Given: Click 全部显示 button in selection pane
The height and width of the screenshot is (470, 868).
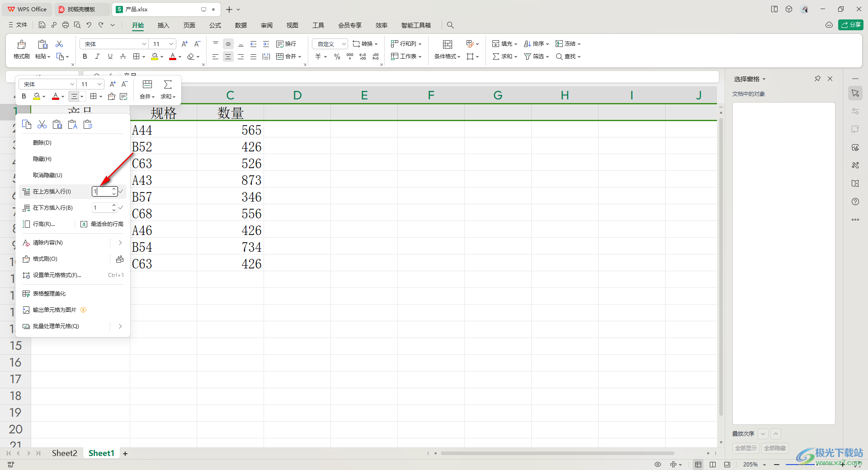Looking at the screenshot, I should 746,448.
